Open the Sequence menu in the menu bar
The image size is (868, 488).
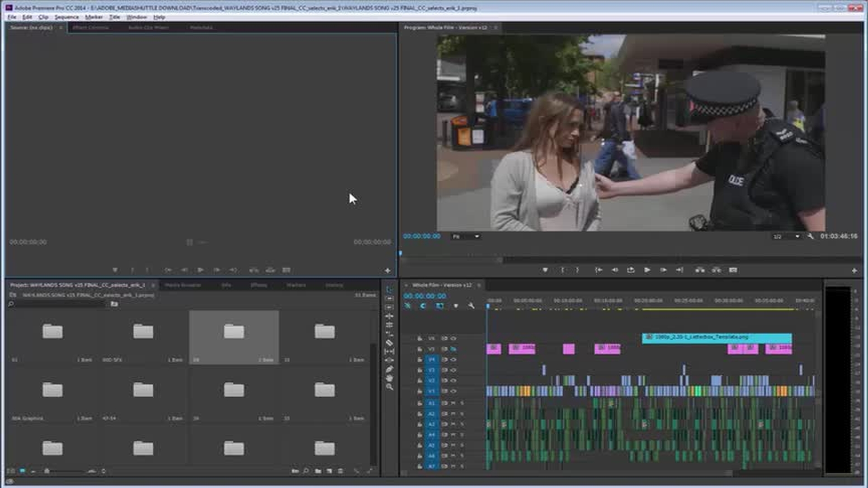coord(66,17)
